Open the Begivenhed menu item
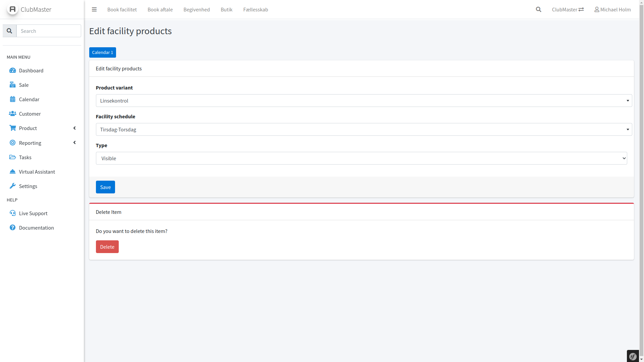Image resolution: width=644 pixels, height=362 pixels. pos(197,9)
